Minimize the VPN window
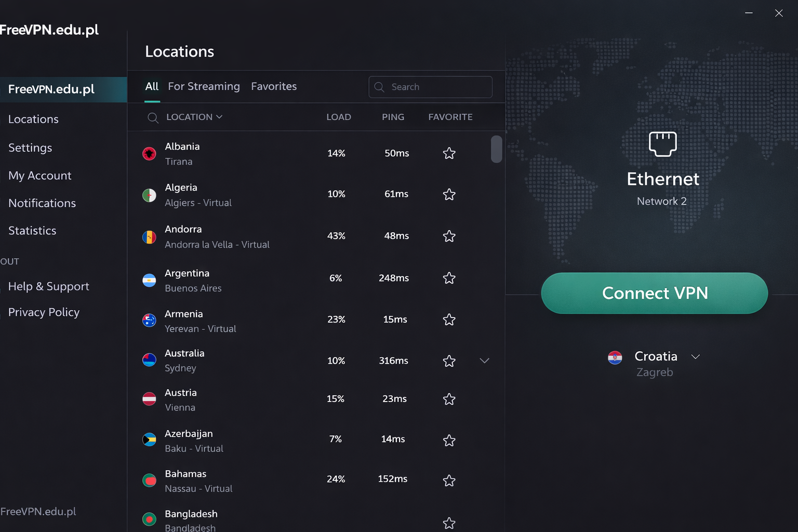Screen dimensions: 798x532 pos(749,13)
